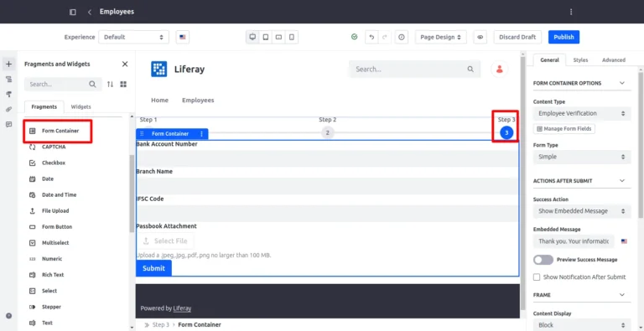Image resolution: width=644 pixels, height=331 pixels.
Task: Switch fragments list to card view
Action: pos(123,84)
